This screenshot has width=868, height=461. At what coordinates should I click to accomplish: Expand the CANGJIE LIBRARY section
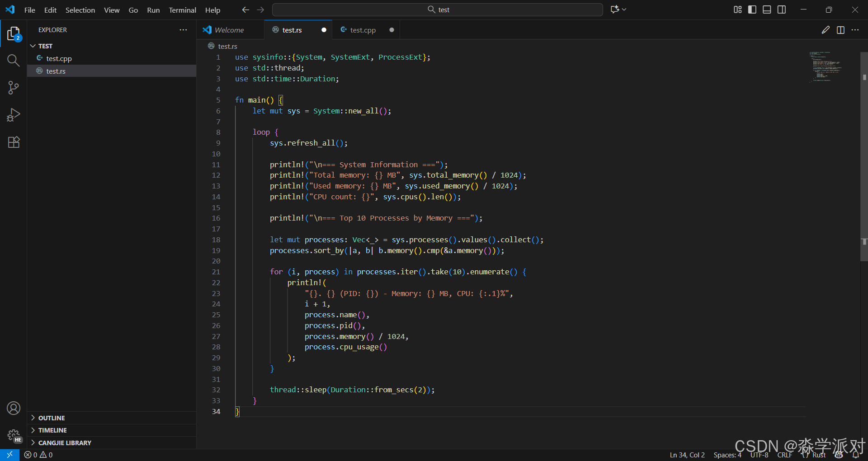pos(112,442)
